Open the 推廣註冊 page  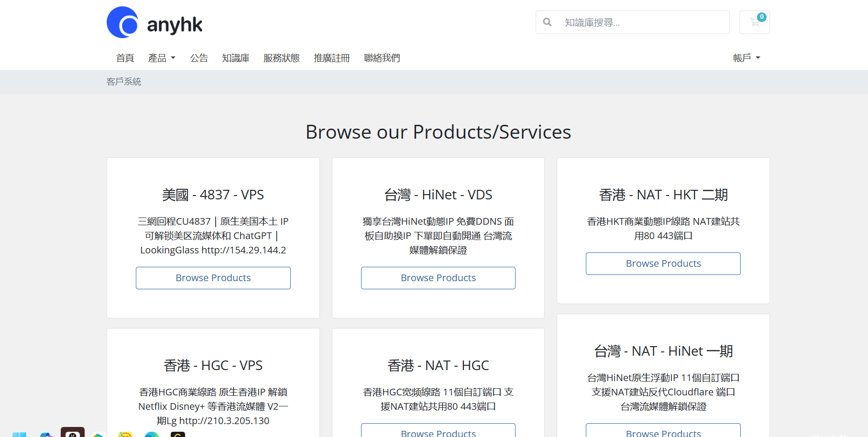[x=331, y=58]
